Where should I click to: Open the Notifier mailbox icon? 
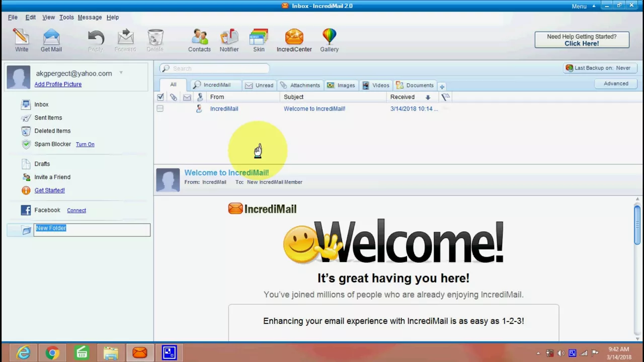tap(229, 40)
